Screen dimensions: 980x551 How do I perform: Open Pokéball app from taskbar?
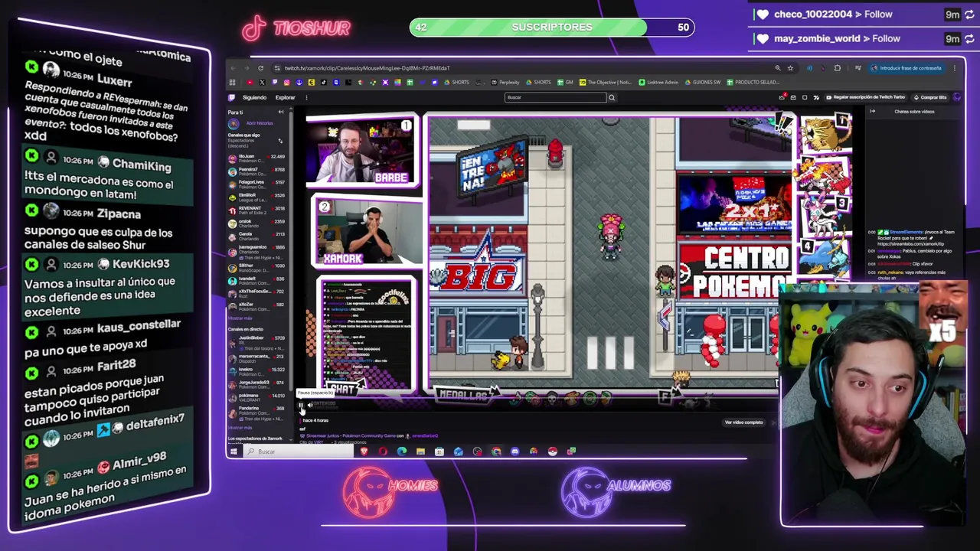coord(552,452)
